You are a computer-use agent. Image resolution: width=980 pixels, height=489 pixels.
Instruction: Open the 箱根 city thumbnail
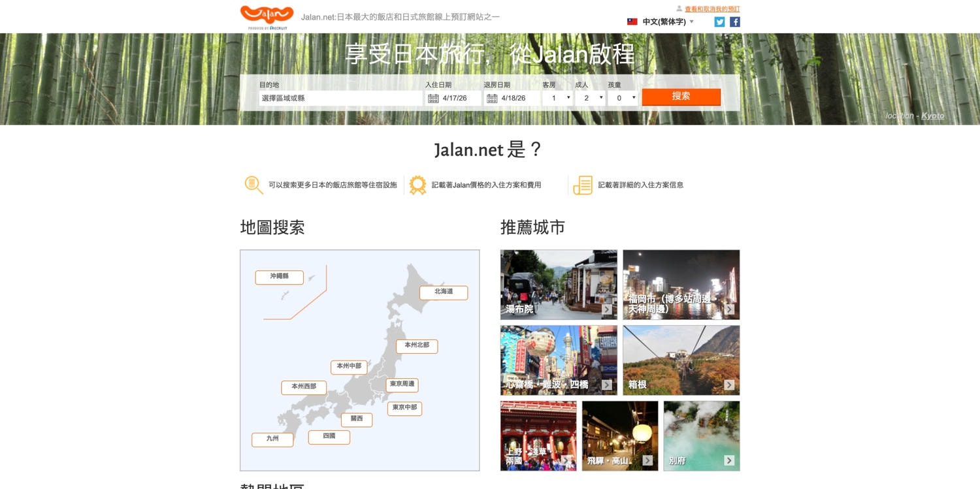click(x=681, y=360)
